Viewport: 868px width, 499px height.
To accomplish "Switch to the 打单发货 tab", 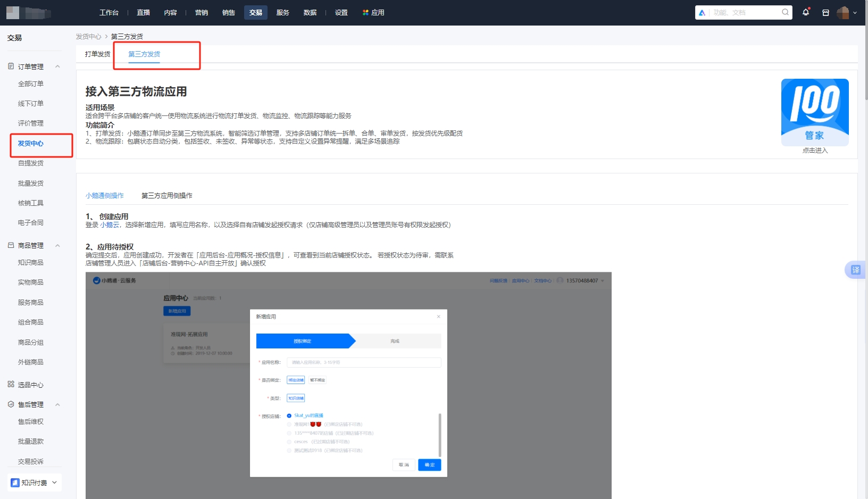I will click(x=96, y=54).
